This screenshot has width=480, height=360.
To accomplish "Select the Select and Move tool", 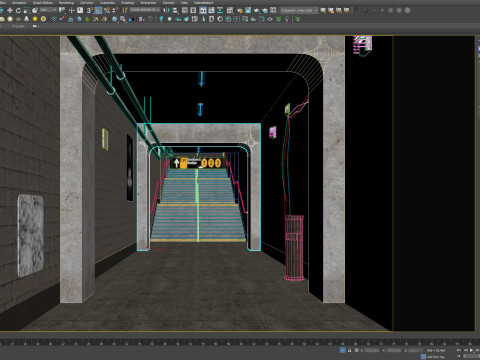I will [10, 10].
